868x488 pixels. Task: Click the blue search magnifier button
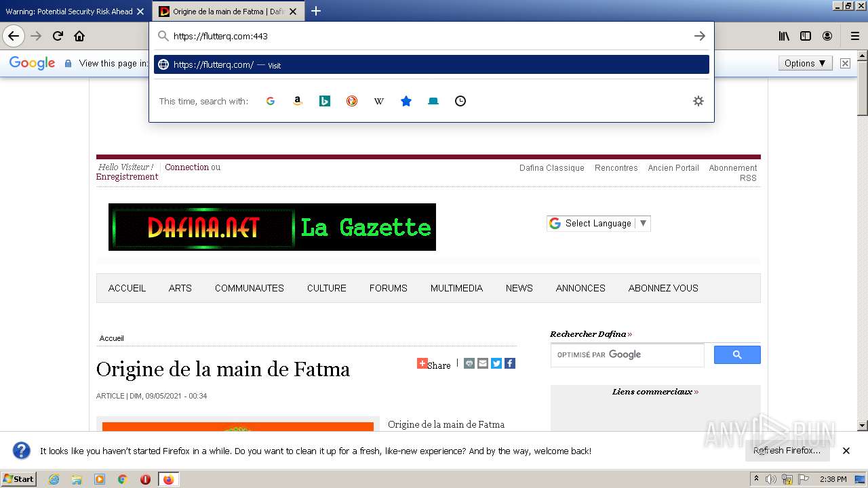pyautogui.click(x=737, y=354)
